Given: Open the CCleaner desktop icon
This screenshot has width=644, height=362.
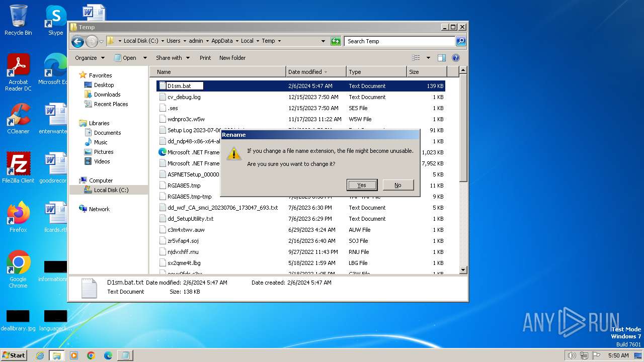Looking at the screenshot, I should 18,118.
